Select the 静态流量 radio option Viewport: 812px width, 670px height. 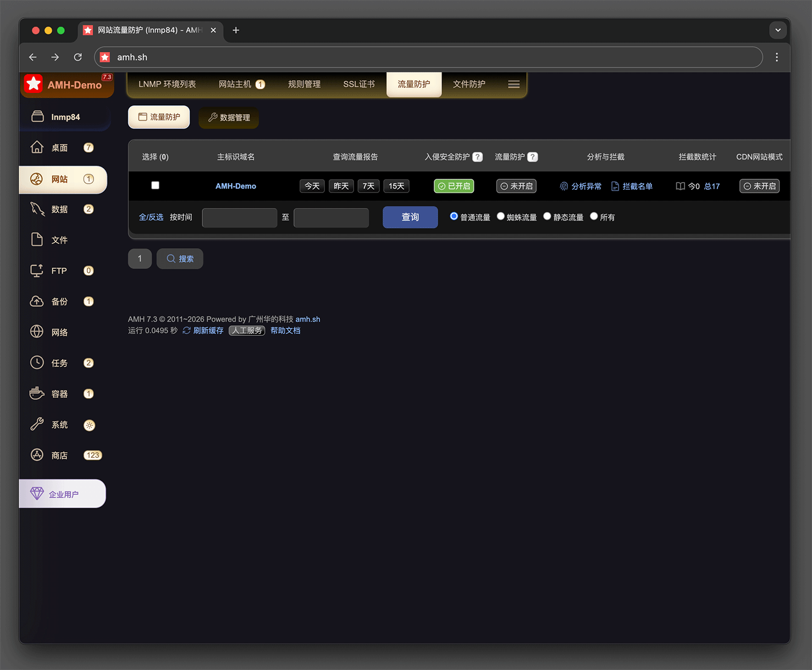[547, 216]
